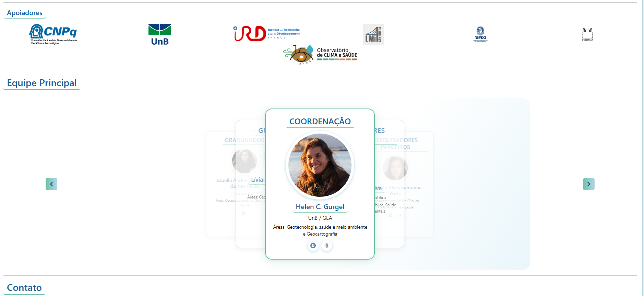
Task: Click the gray icon on Helen's card
Action: coord(327,246)
